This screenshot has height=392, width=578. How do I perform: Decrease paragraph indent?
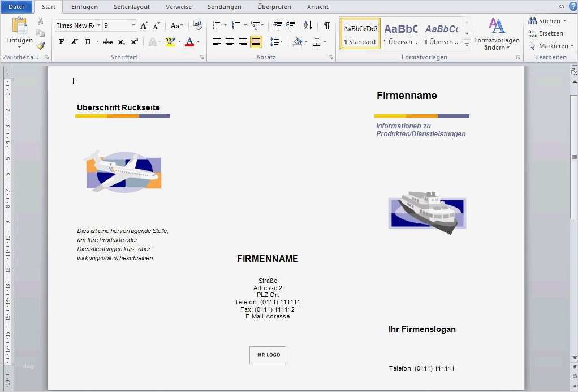click(278, 25)
